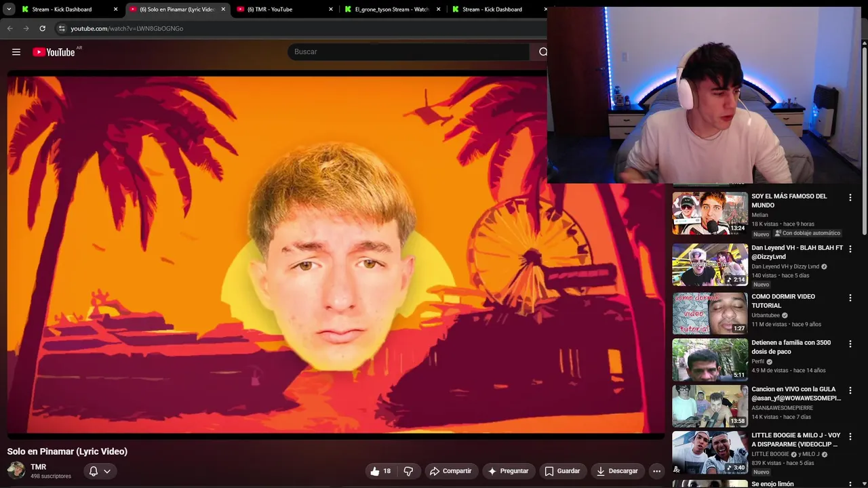The height and width of the screenshot is (488, 868).
Task: Open Dan Leyend VH BLAH BLAH thumbnail
Action: click(710, 264)
